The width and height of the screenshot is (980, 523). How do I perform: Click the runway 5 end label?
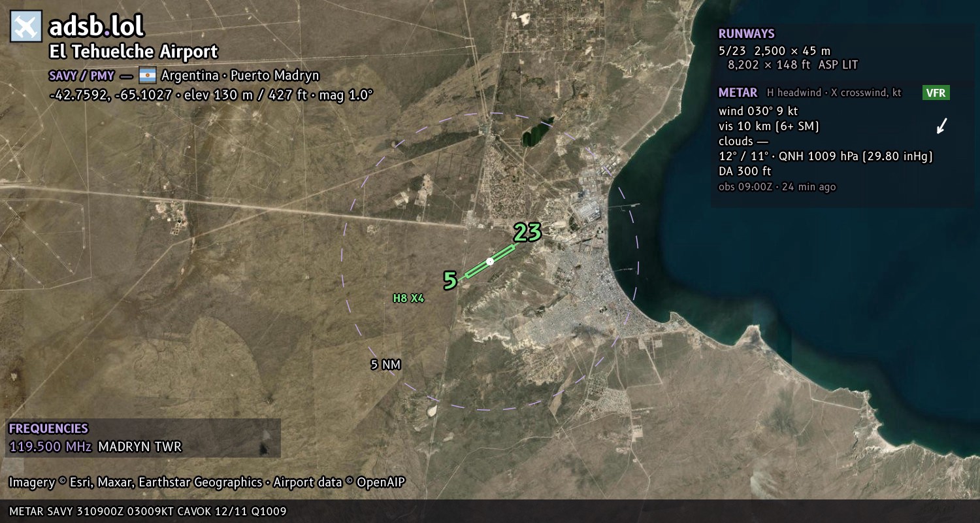click(450, 280)
